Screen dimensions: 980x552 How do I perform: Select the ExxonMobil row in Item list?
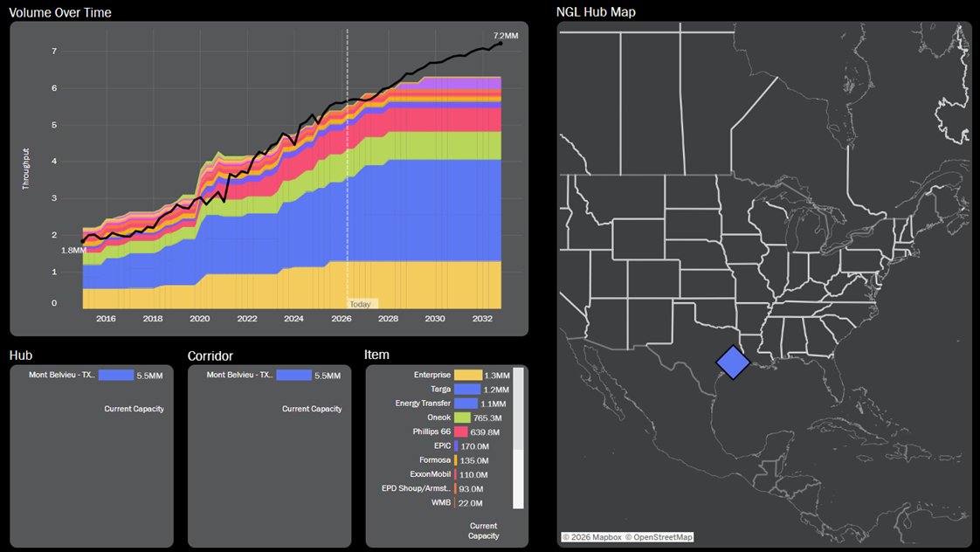tap(445, 474)
